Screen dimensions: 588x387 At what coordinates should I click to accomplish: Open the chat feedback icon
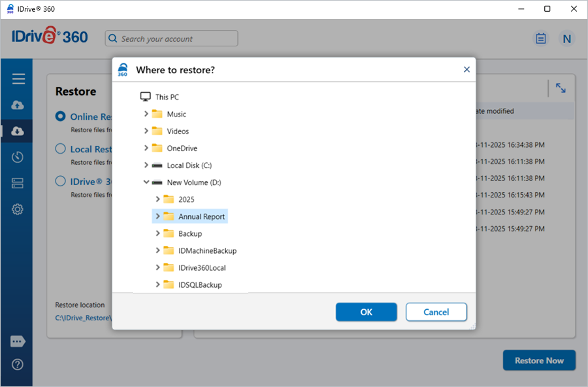click(18, 342)
